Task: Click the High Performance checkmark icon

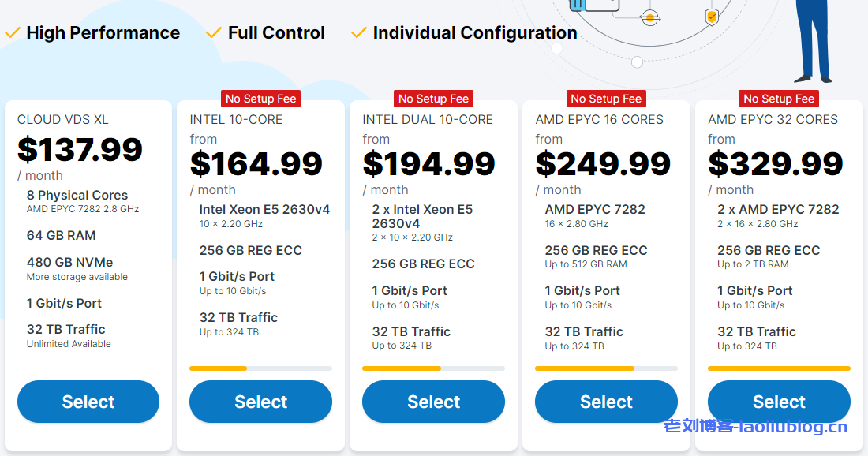Action: [x=12, y=32]
